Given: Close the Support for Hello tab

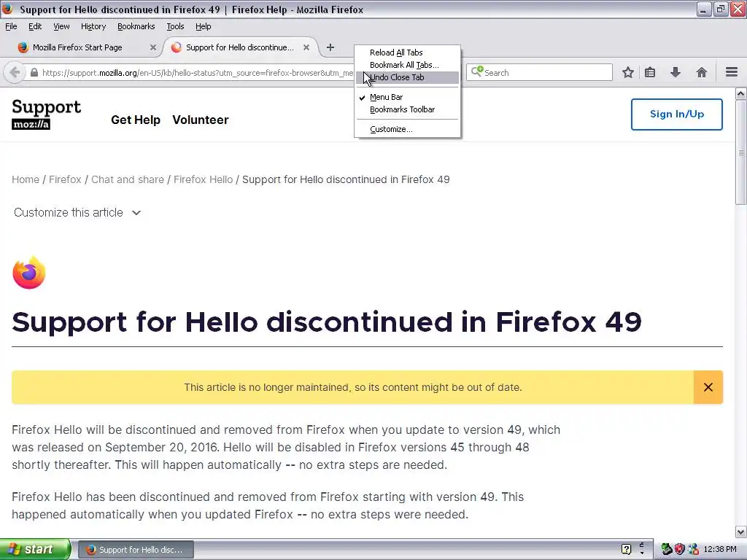Looking at the screenshot, I should (x=306, y=47).
